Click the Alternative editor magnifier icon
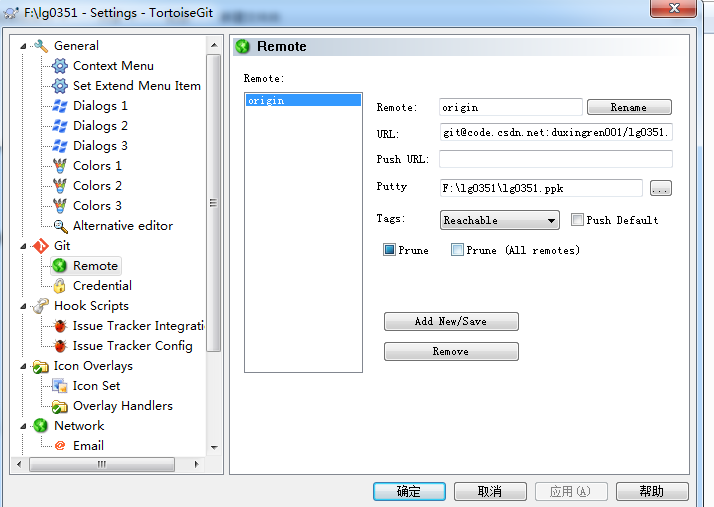Viewport: 714px width, 507px height. pyautogui.click(x=60, y=226)
